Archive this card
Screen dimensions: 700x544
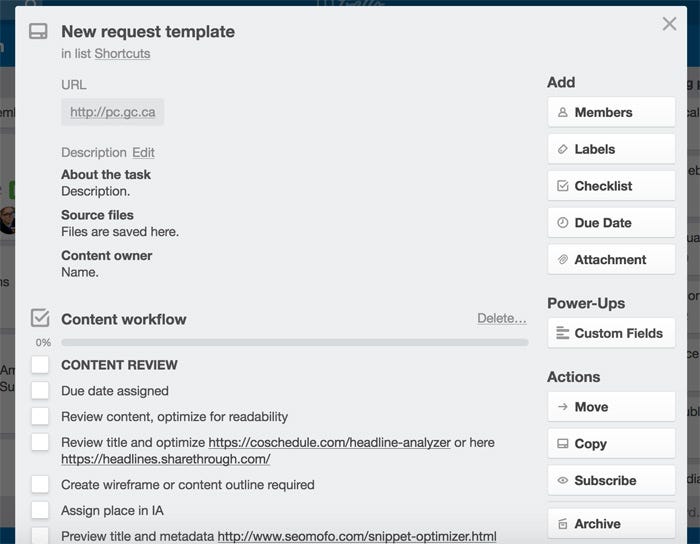click(611, 523)
